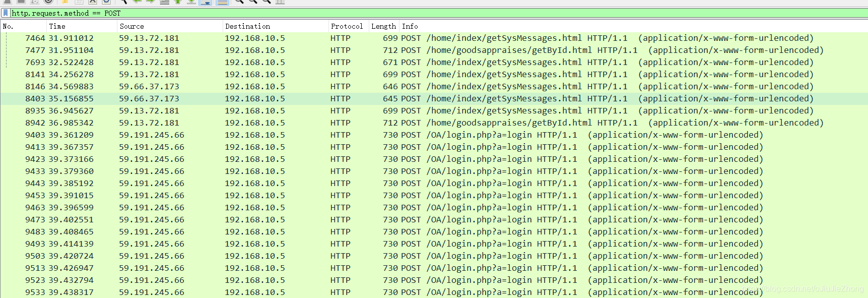Sort packets by the Length column header

[x=384, y=26]
